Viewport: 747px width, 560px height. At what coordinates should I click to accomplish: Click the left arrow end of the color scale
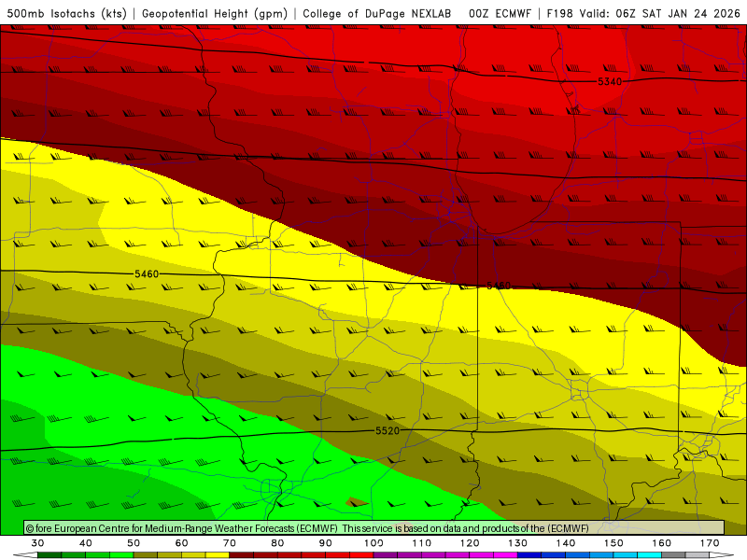point(25,555)
